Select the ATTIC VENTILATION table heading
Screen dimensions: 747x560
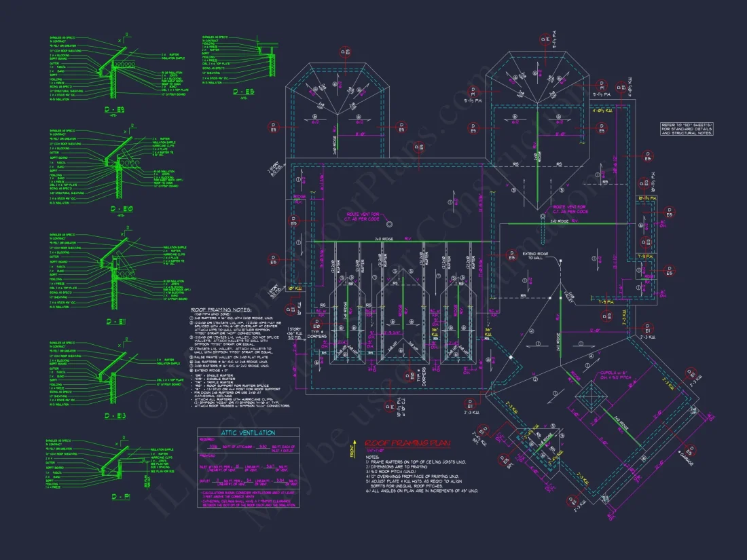click(x=247, y=432)
